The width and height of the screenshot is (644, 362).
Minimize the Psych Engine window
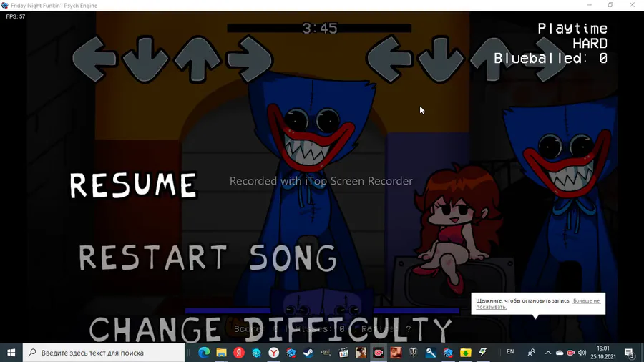point(590,5)
